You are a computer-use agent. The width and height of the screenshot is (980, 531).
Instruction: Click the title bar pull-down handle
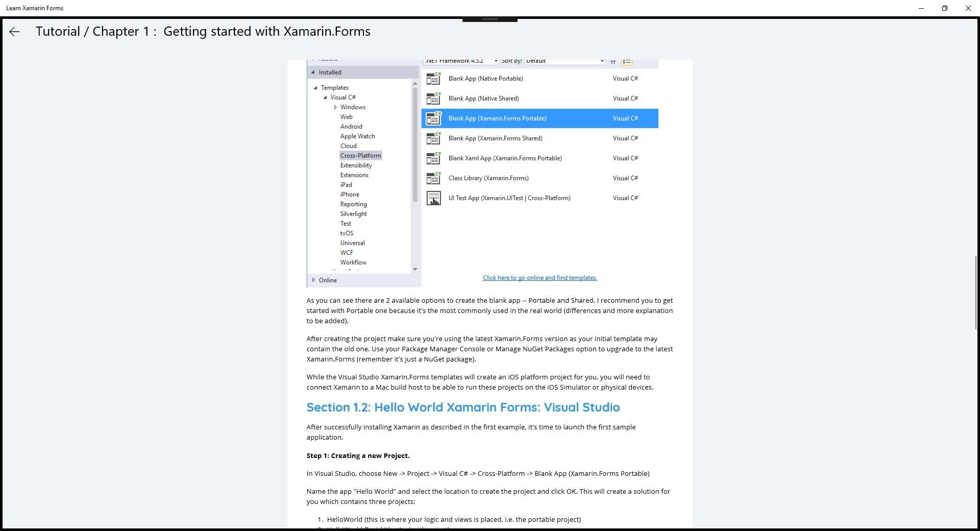tap(490, 19)
